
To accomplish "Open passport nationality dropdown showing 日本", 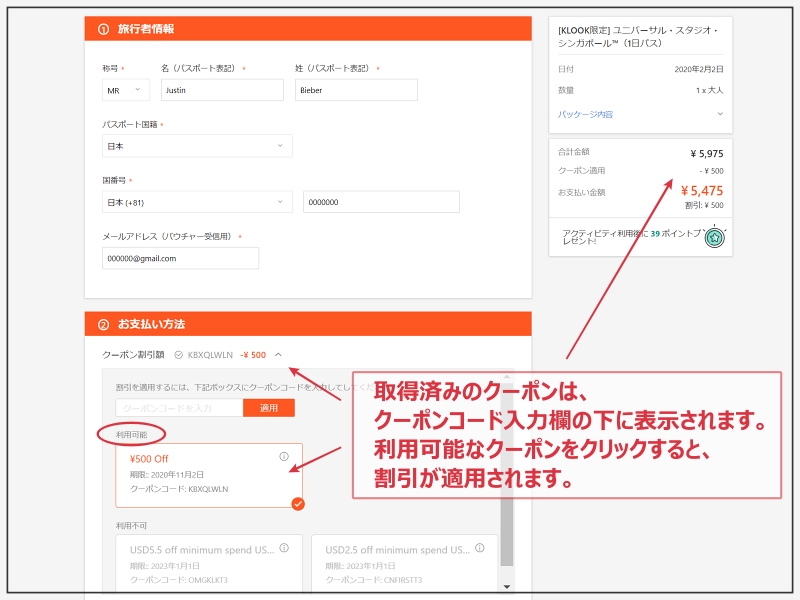I will click(x=197, y=146).
